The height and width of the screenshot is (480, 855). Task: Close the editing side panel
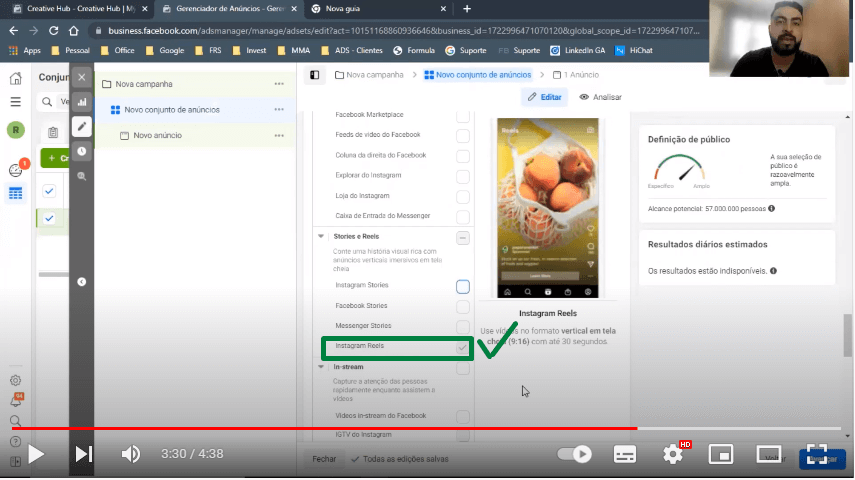pos(81,77)
